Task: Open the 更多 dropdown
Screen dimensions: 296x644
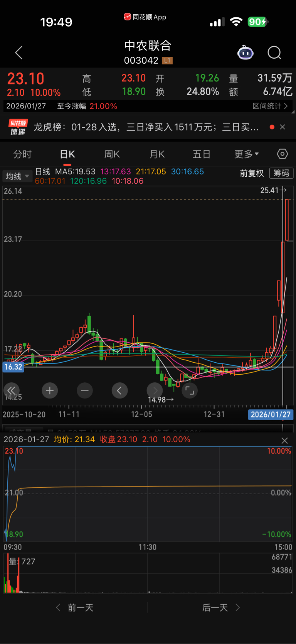Action: click(x=247, y=154)
